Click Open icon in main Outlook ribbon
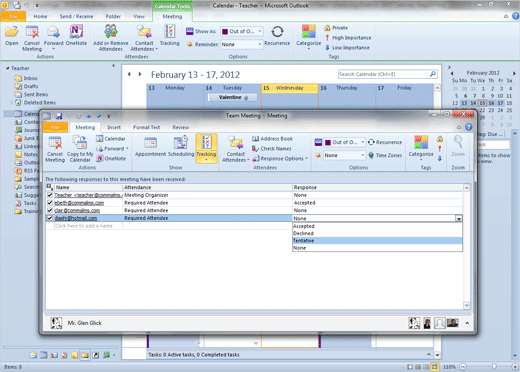 [12, 35]
